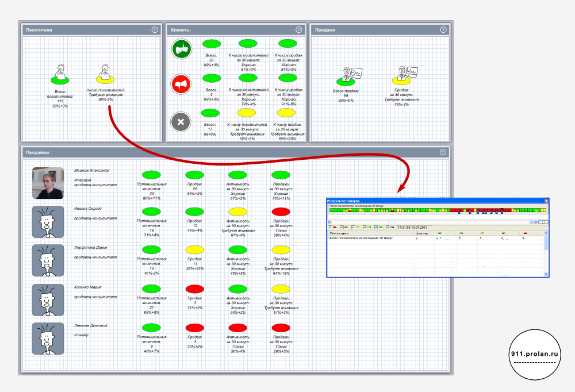Uncheck the green indicator checkbox in history toolbar
Viewport: 575px width, 392px height.
[376, 227]
